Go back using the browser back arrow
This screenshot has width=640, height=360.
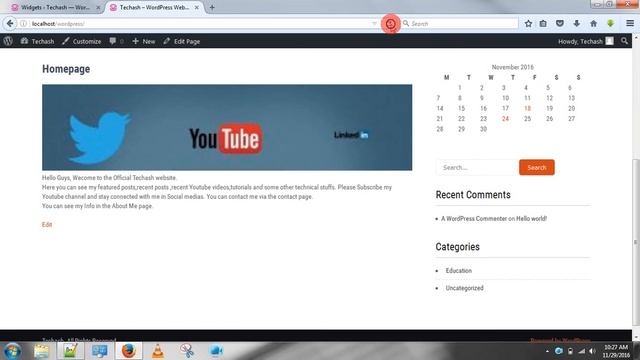tap(10, 24)
